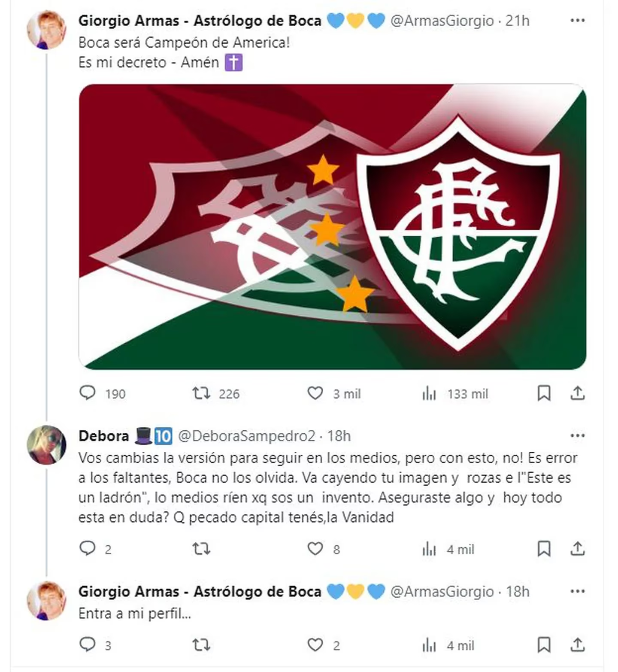Open @DeboraSampedro2 profile link
The image size is (618, 672).
247,436
